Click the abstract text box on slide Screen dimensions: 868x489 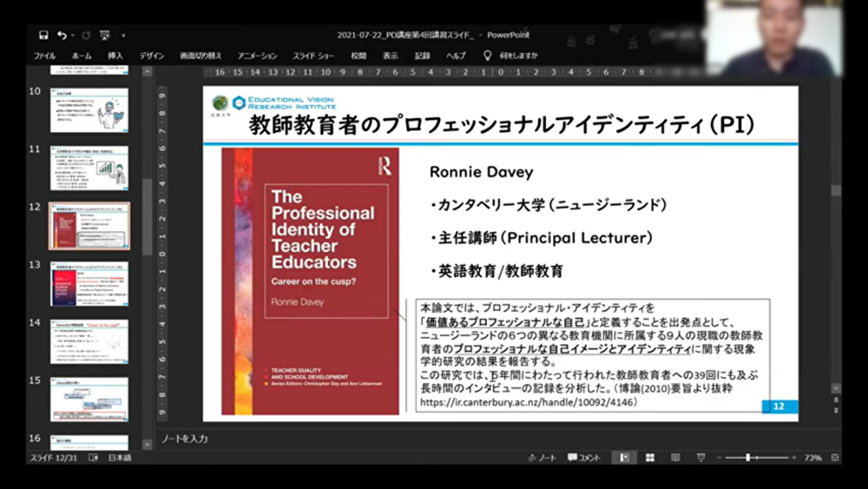(x=592, y=355)
